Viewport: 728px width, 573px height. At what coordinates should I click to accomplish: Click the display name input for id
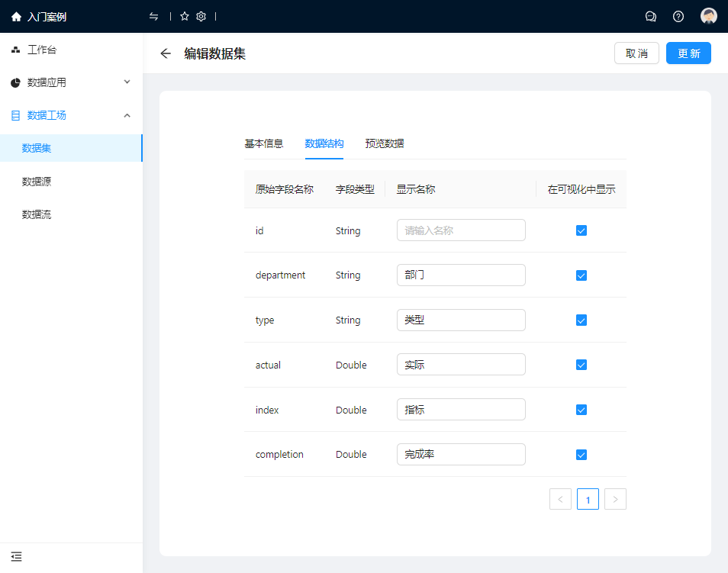coord(461,230)
